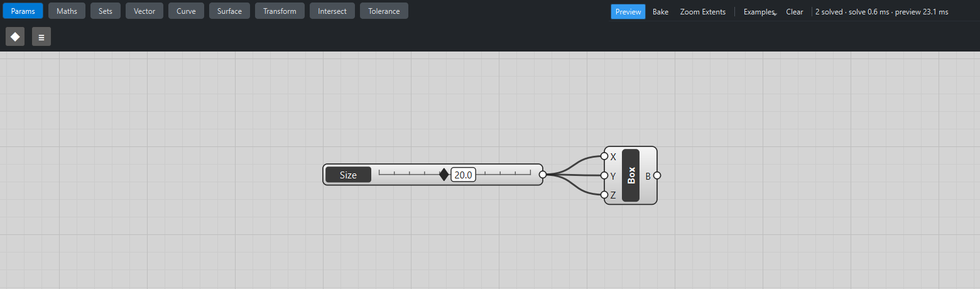Open the Curve tab
The width and height of the screenshot is (980, 289).
(x=186, y=11)
